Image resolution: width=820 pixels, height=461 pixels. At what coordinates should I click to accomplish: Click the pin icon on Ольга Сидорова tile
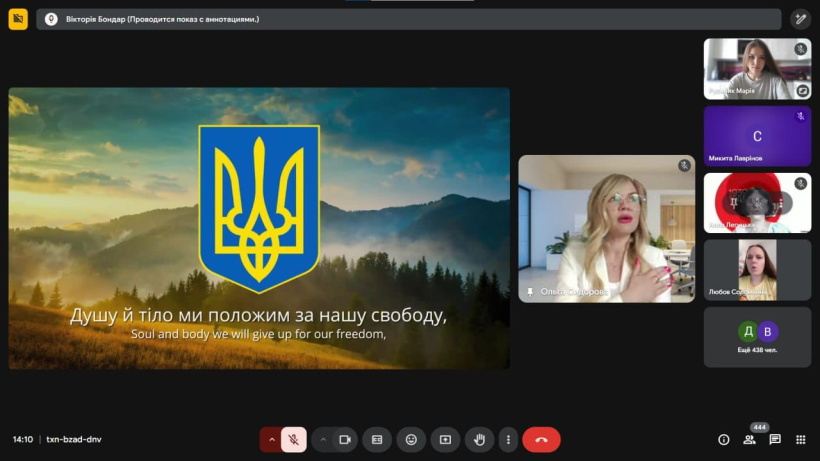[530, 292]
